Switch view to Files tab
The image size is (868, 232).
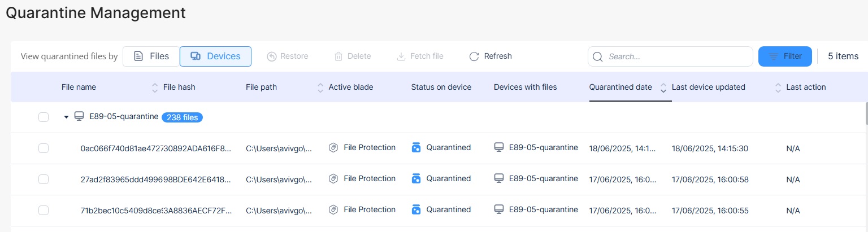coord(151,56)
